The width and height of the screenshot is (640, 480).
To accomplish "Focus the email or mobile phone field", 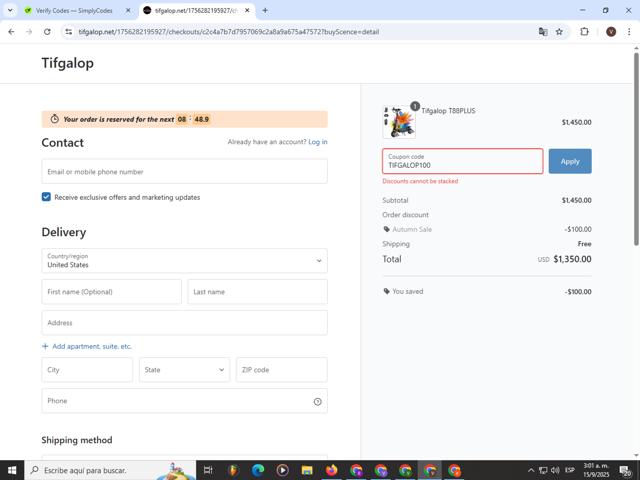I will pos(184,172).
